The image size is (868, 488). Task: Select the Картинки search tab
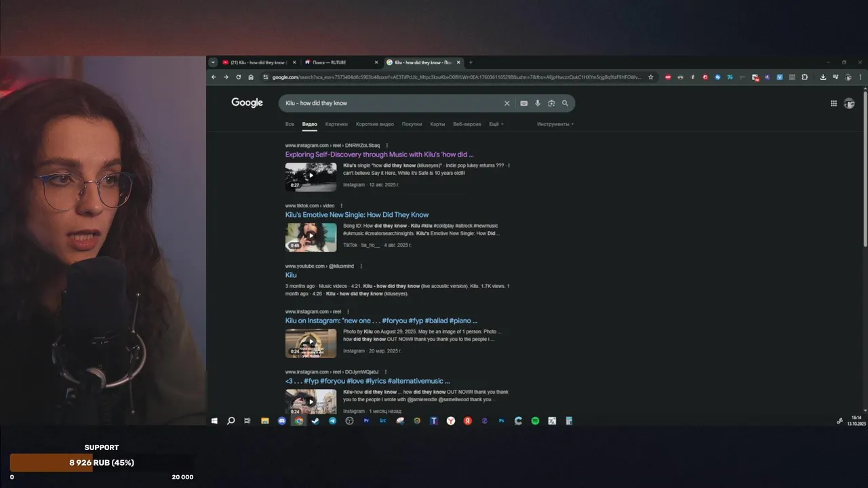336,124
